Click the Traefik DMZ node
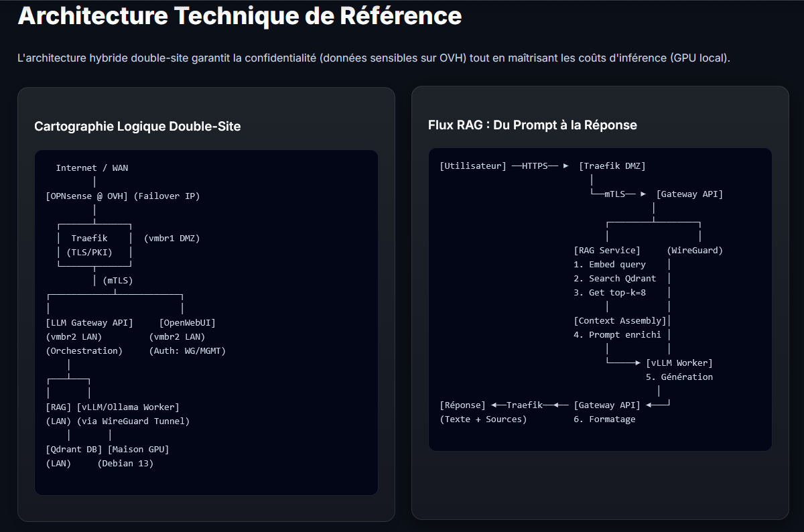The image size is (804, 532). pos(612,166)
